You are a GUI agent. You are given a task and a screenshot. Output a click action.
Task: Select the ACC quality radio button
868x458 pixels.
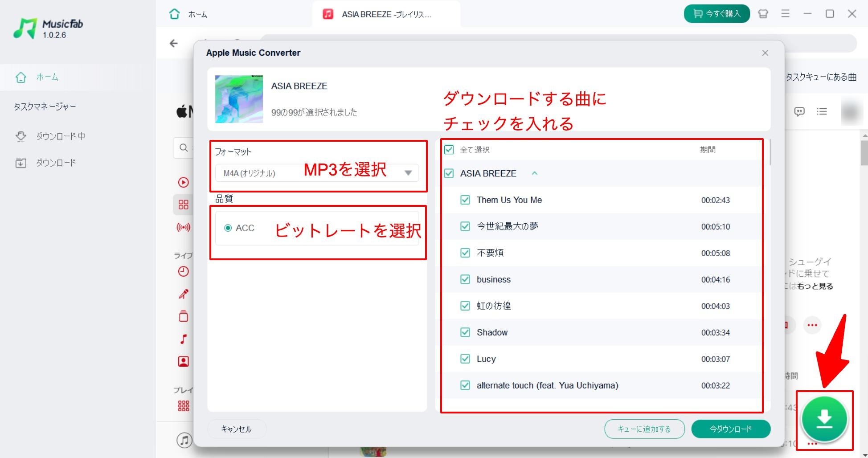click(228, 228)
